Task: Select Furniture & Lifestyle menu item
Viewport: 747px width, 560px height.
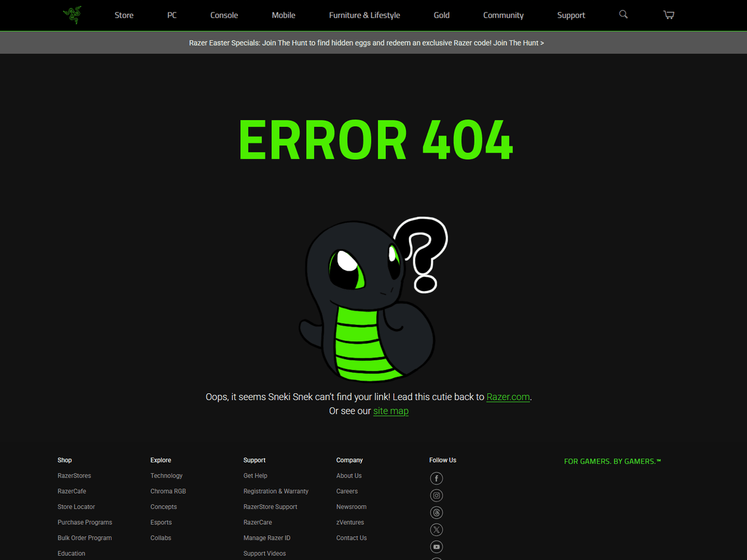Action: click(364, 15)
